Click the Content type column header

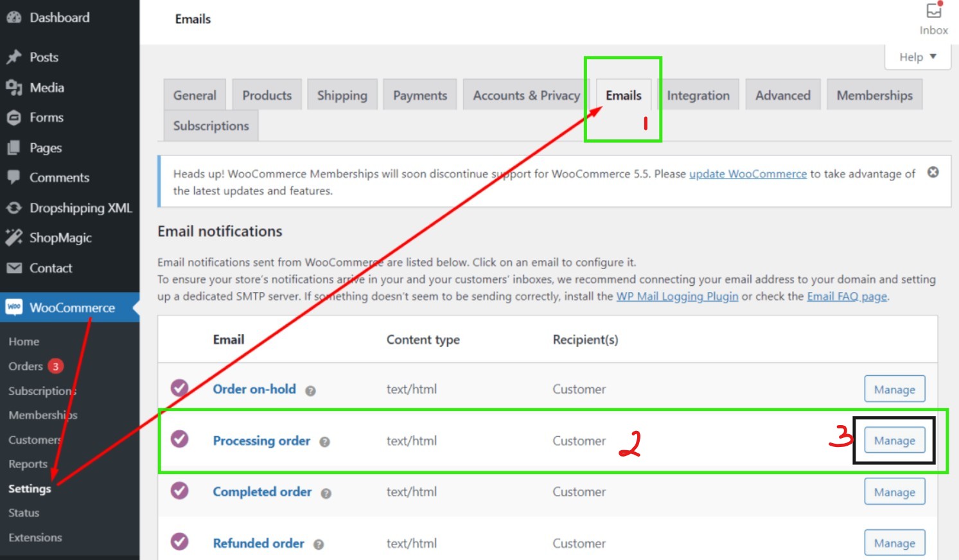[423, 340]
